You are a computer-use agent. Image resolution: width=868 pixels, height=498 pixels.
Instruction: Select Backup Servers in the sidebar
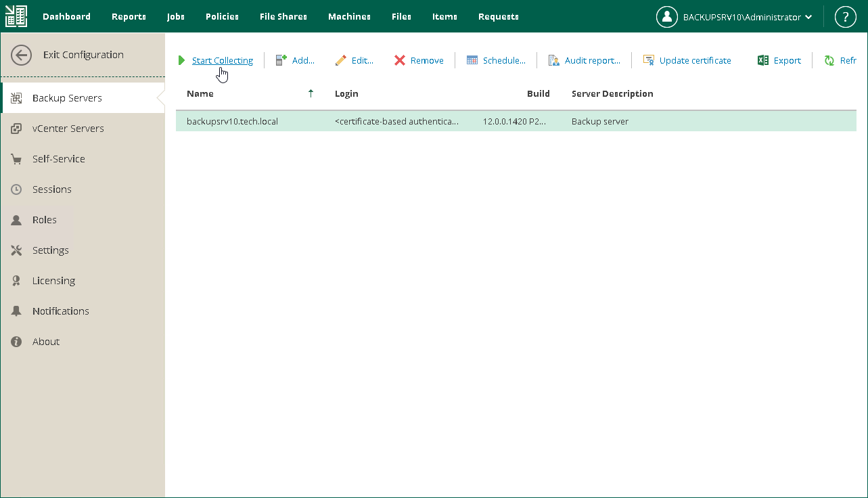pyautogui.click(x=83, y=98)
